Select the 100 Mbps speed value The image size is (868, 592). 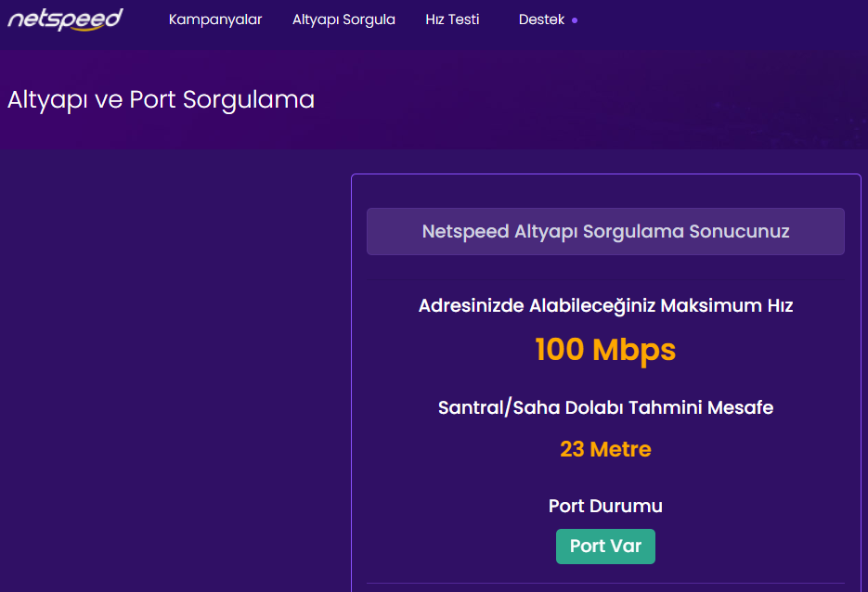tap(605, 350)
